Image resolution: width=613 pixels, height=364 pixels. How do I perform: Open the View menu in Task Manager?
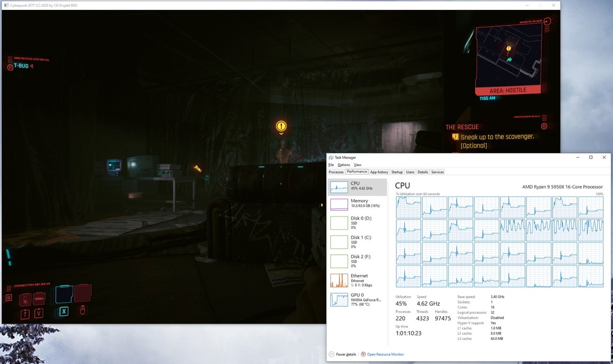pos(357,165)
